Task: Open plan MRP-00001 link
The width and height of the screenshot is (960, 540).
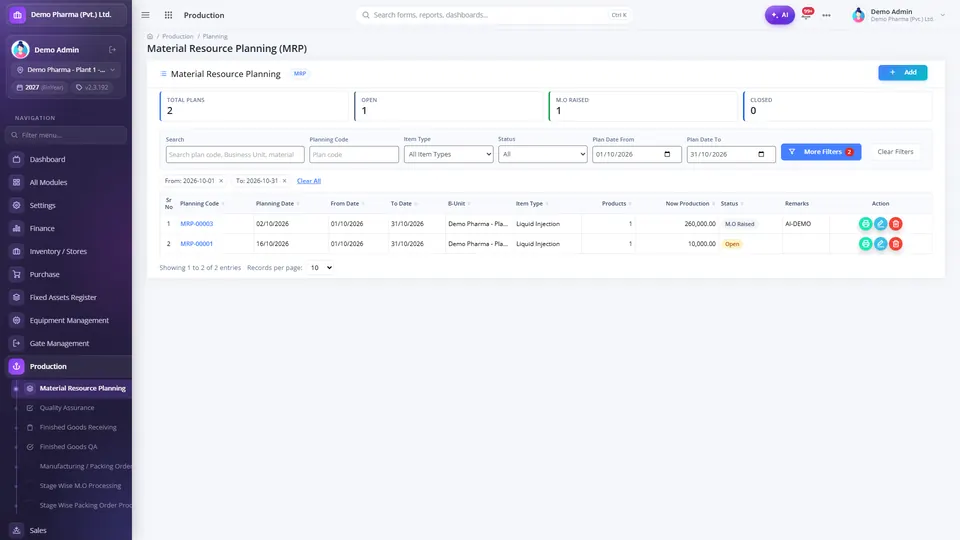Action: coord(197,244)
